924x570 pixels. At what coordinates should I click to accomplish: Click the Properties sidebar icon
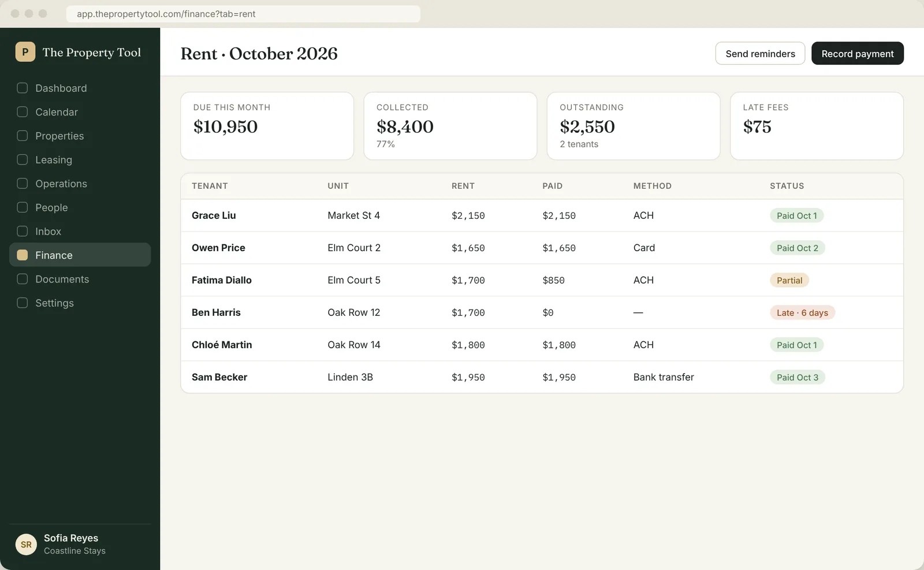pyautogui.click(x=23, y=136)
